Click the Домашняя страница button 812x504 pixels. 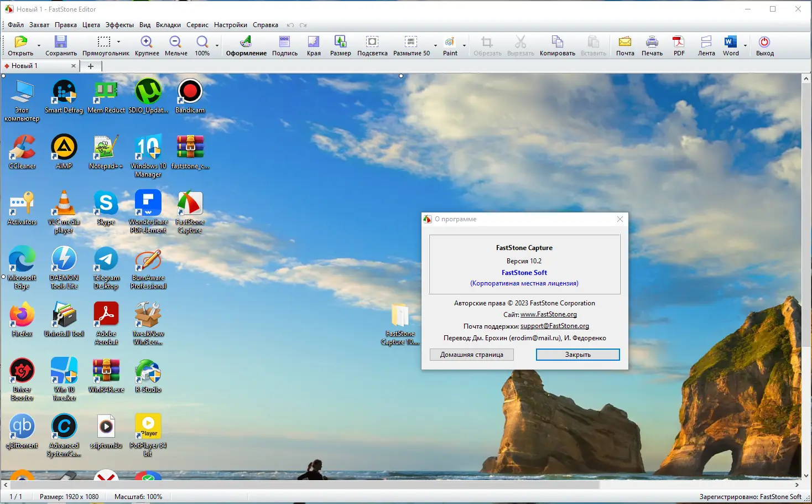(472, 355)
